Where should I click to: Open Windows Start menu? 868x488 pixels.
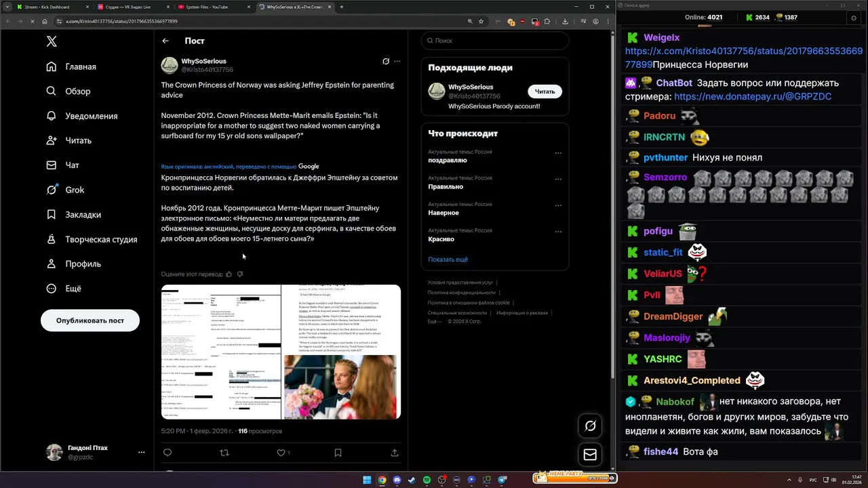[367, 480]
